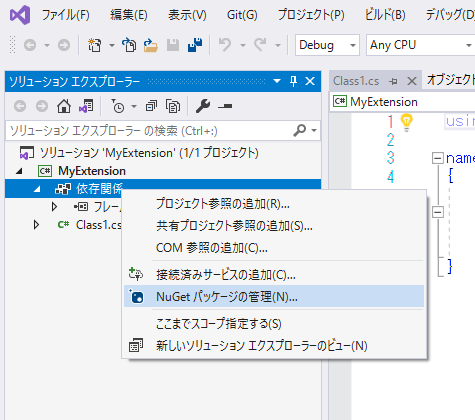
Task: Click the New Project toolbar icon
Action: point(94,45)
